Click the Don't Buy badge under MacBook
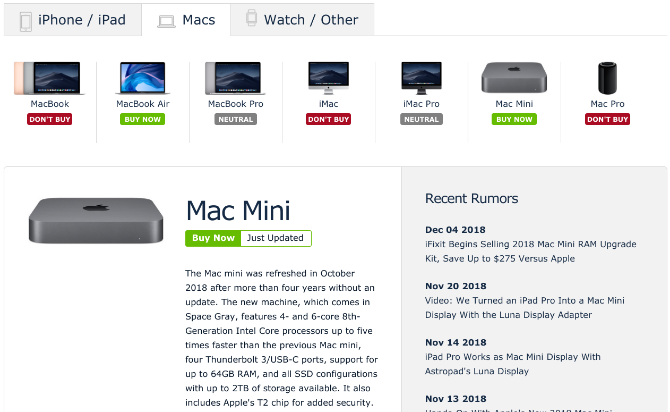670x412 pixels. 50,119
